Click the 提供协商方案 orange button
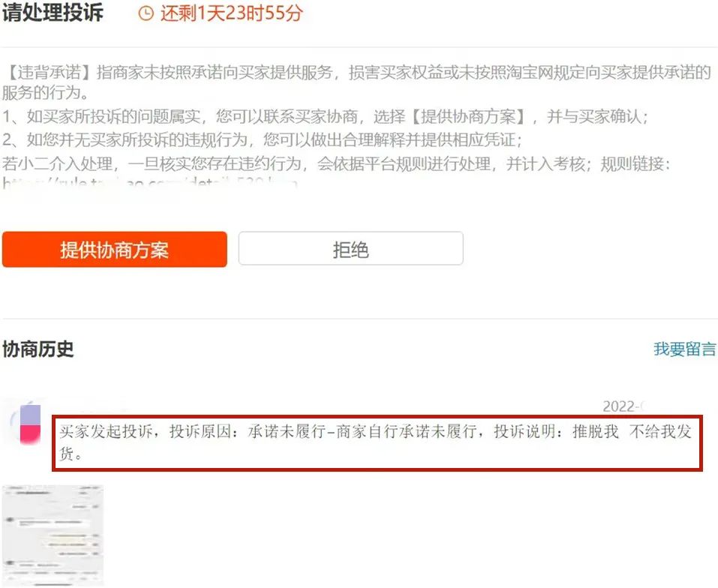 pos(114,248)
